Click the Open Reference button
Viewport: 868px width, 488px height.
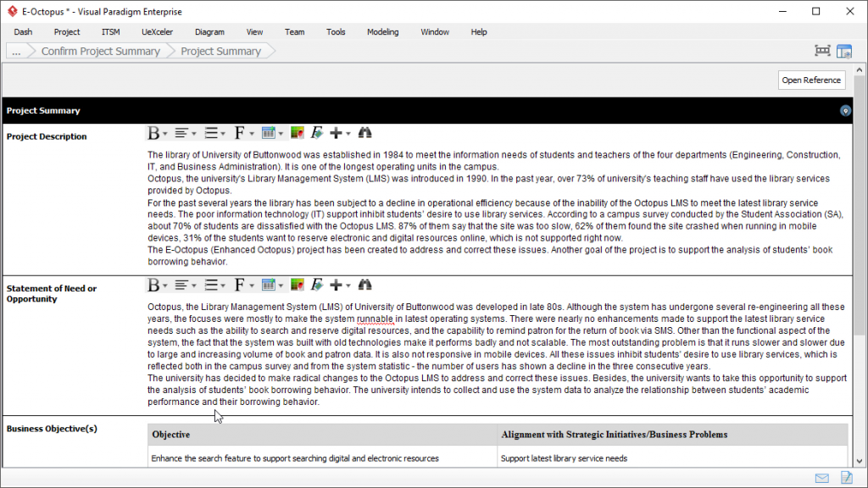point(813,80)
